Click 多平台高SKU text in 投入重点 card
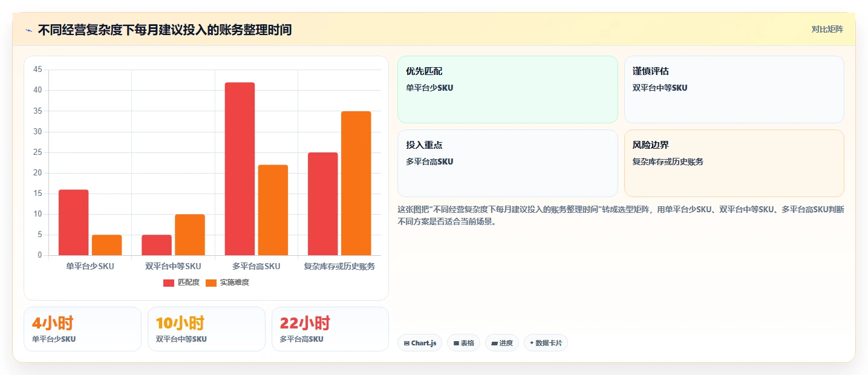868x375 pixels. (x=429, y=161)
